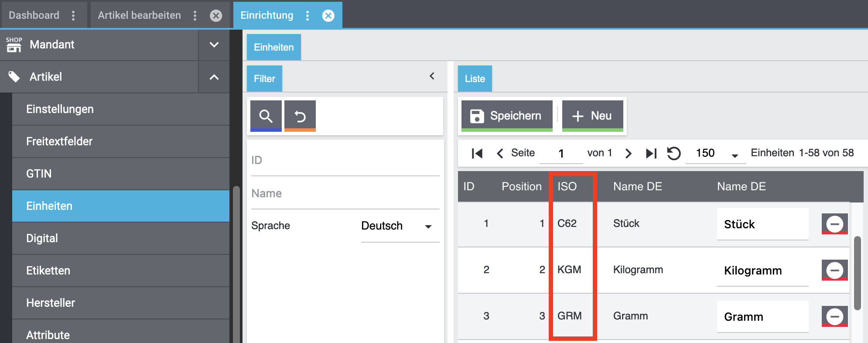Go to the next page arrow

pyautogui.click(x=628, y=153)
